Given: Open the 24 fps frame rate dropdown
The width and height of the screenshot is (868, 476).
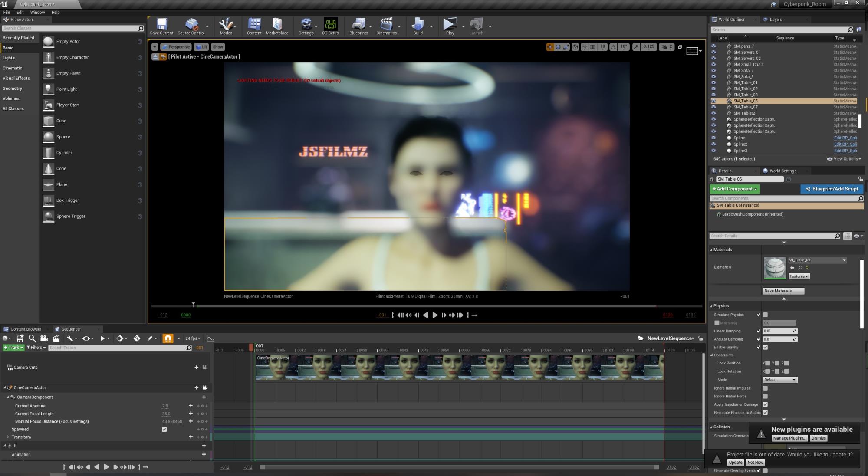Looking at the screenshot, I should tap(193, 338).
